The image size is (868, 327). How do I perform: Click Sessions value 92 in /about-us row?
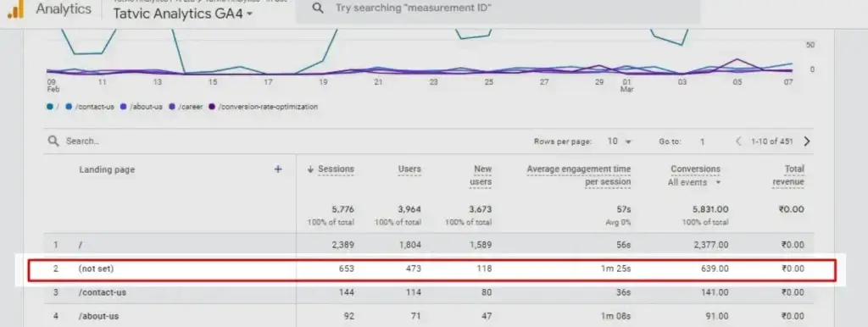[x=348, y=317]
